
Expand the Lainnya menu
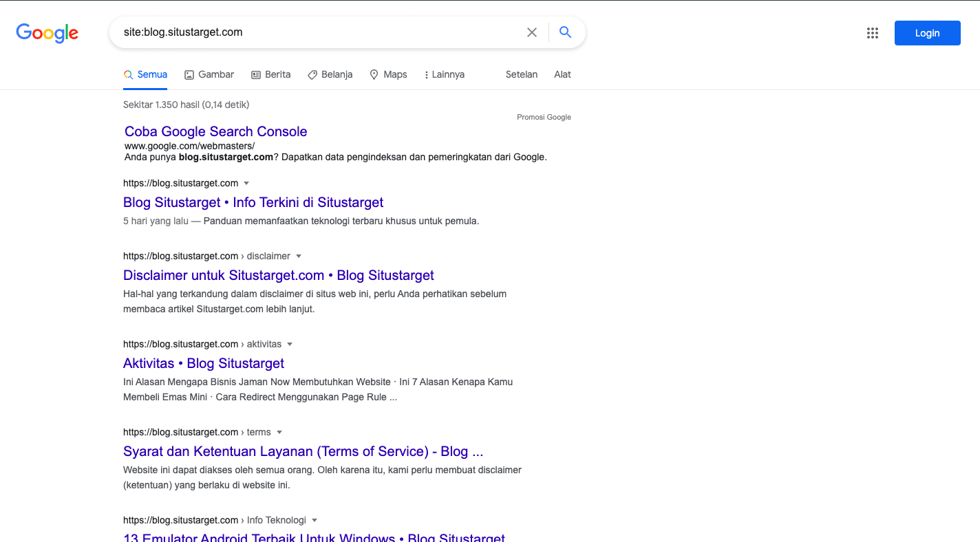445,74
